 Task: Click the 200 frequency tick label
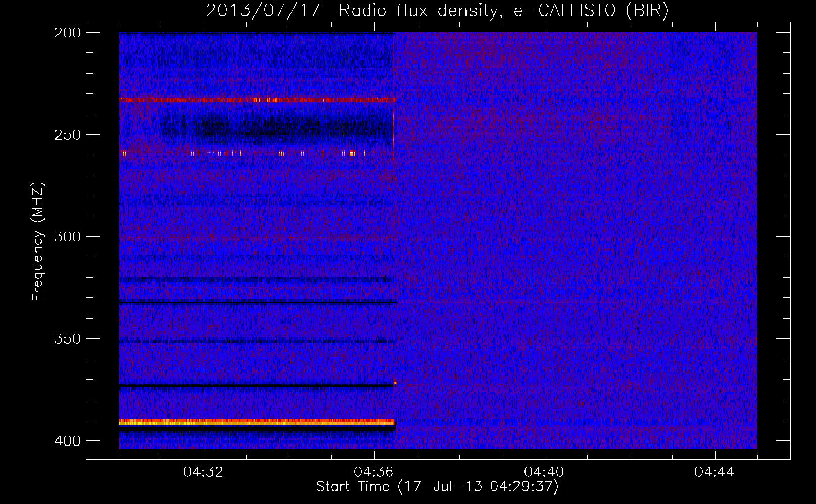[67, 33]
